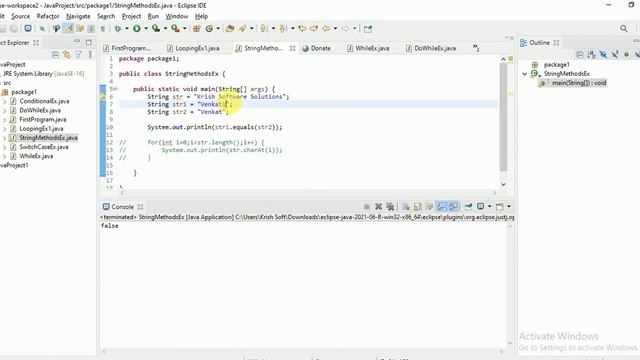The height and width of the screenshot is (360, 640).
Task: Select DoWhileEx.java in Project Explorer
Action: pos(40,110)
